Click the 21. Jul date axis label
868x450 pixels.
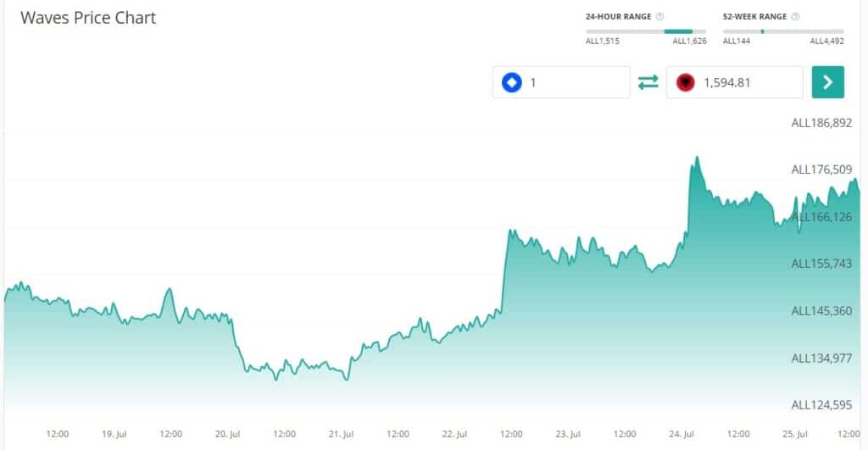pyautogui.click(x=341, y=434)
